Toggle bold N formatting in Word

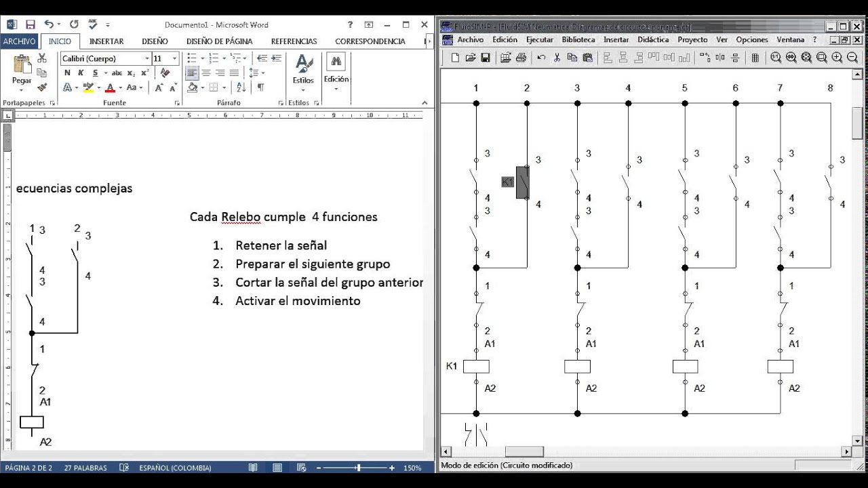tap(68, 73)
